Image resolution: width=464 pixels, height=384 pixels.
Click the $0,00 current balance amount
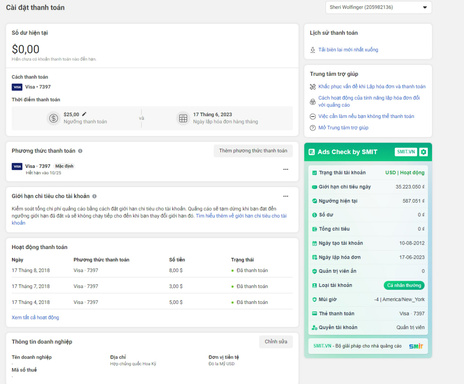(x=26, y=49)
